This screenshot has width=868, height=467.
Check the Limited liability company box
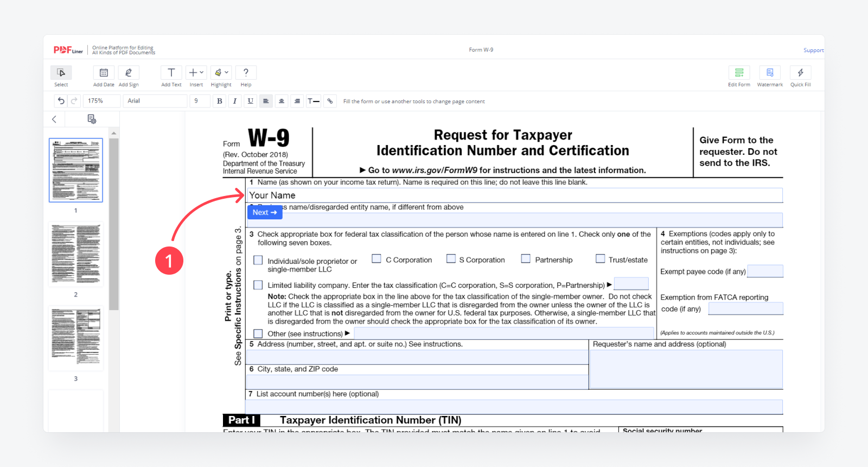point(258,285)
